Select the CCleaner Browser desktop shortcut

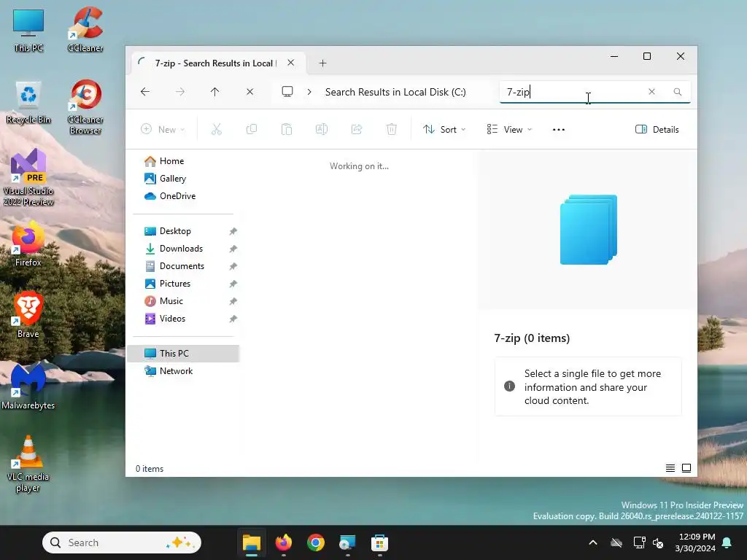click(x=85, y=106)
